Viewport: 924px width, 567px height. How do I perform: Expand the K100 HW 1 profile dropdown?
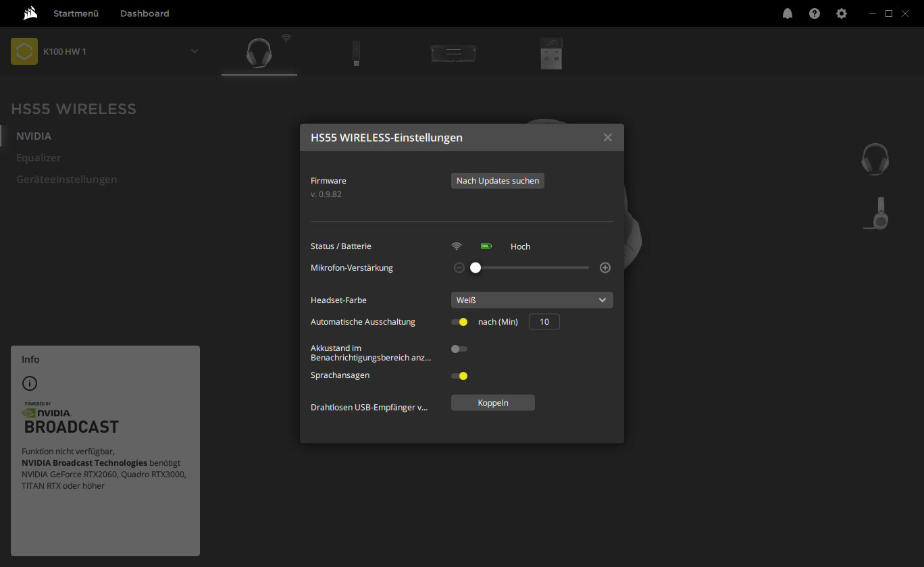(x=195, y=51)
